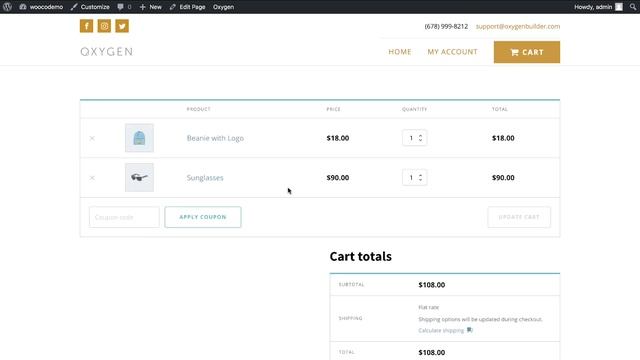Email support@oxygenbuilder.com link
The height and width of the screenshot is (360, 640).
click(x=518, y=26)
